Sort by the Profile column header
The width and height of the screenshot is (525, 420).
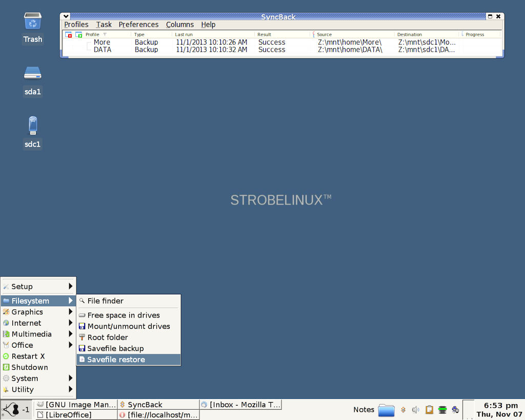pyautogui.click(x=92, y=34)
